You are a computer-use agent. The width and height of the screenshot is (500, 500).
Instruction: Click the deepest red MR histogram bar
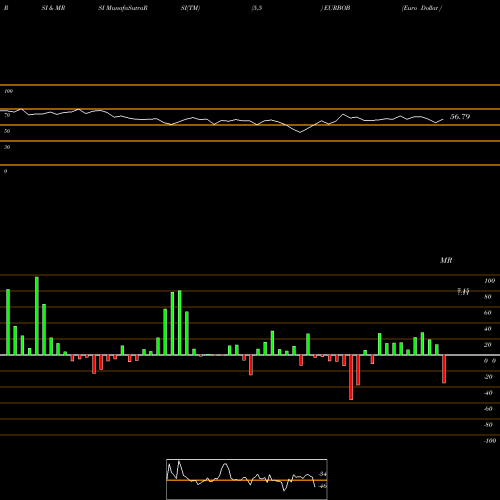click(x=351, y=377)
